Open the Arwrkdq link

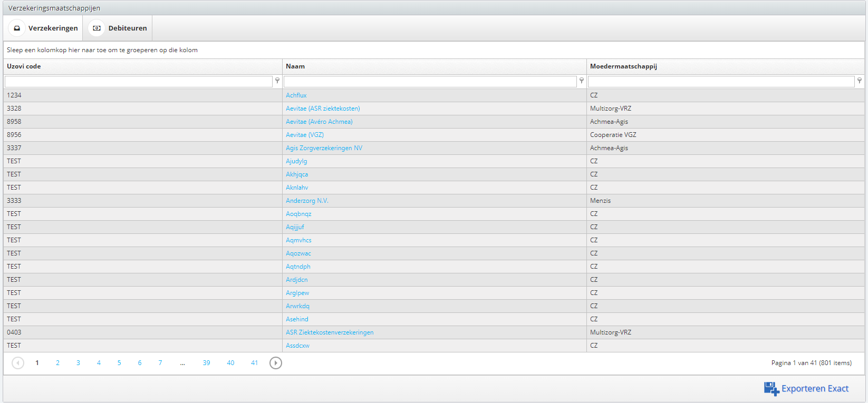pos(297,306)
